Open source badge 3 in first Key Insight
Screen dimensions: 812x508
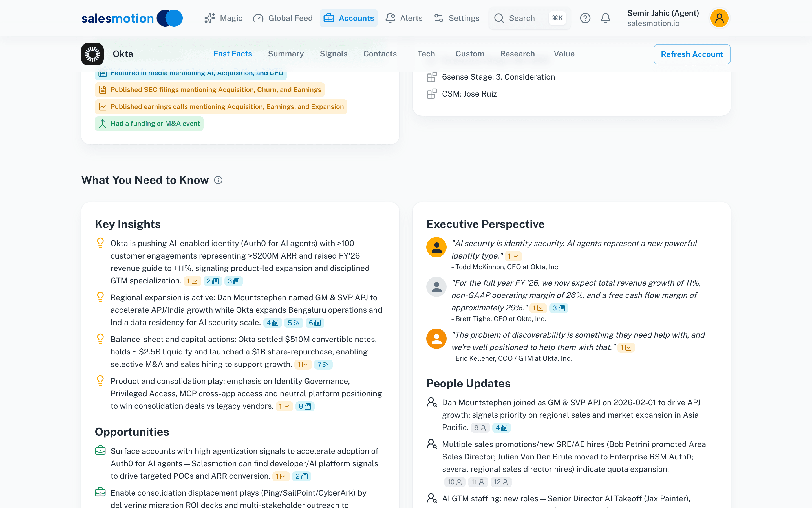(233, 281)
